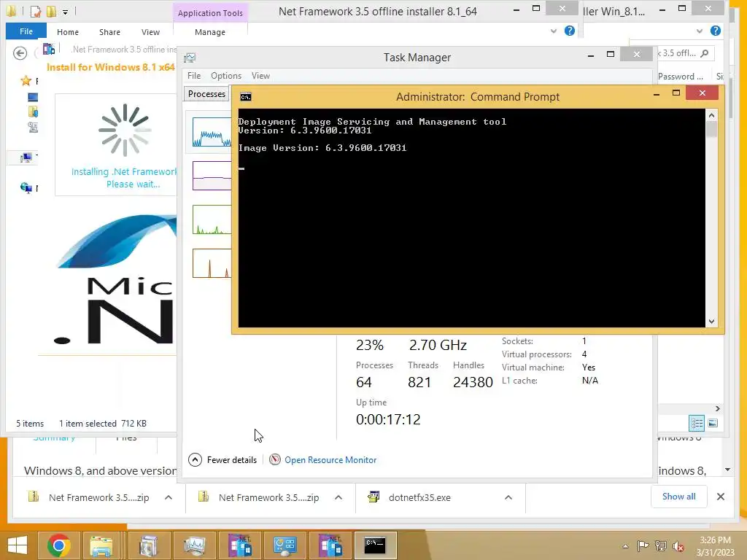Click the Properties icon in Quick Access Toolbar
Image resolution: width=747 pixels, height=560 pixels.
point(36,11)
